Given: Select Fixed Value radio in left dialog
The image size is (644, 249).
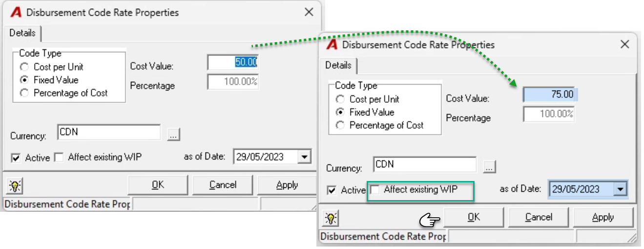Looking at the screenshot, I should click(x=23, y=80).
